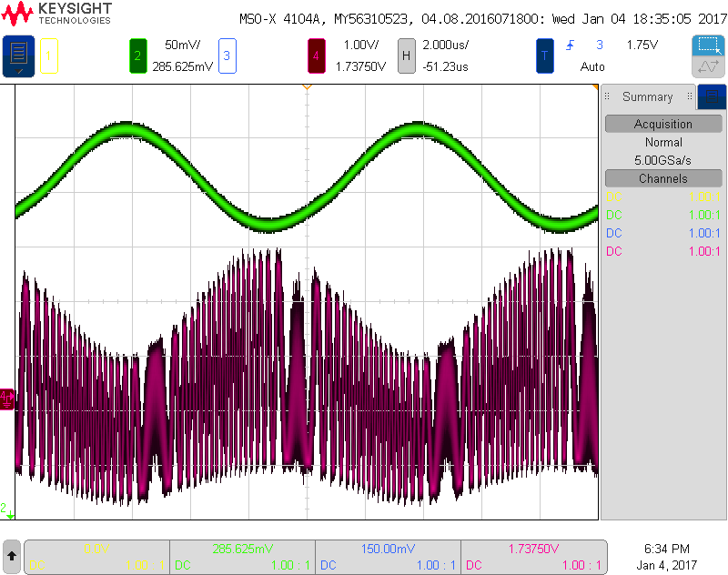728x575 pixels.
Task: Click the rising edge trigger slope icon
Action: (x=571, y=45)
